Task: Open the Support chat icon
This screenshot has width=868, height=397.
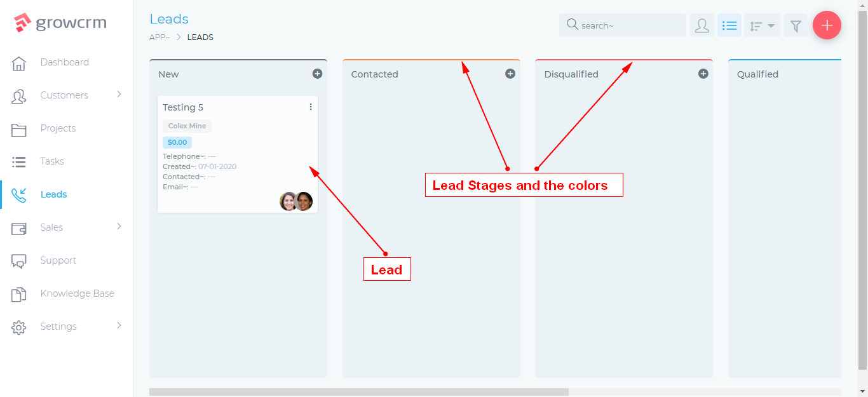Action: coord(18,260)
